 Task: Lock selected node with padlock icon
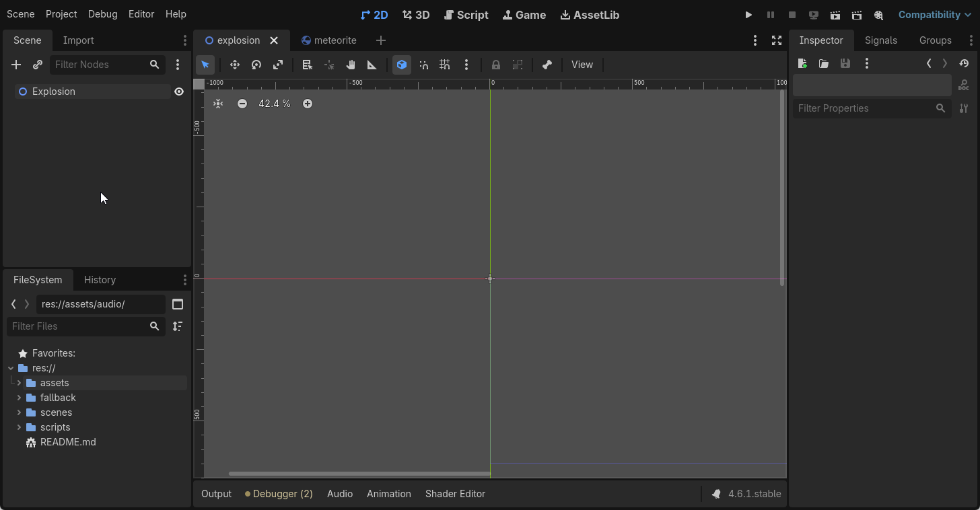(x=496, y=65)
